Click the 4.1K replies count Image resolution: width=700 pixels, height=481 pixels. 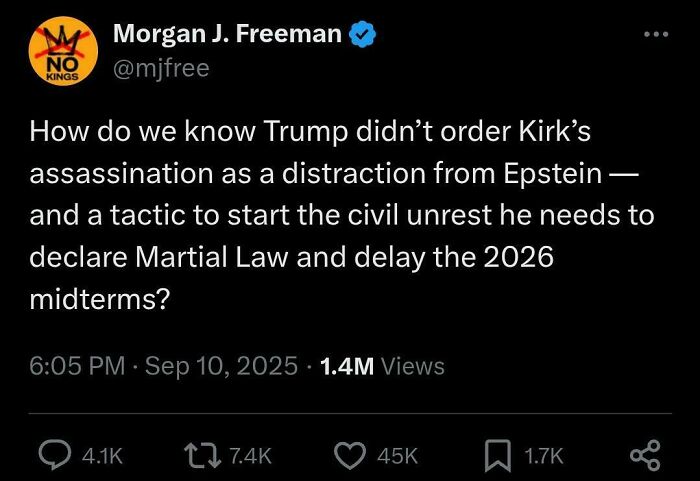click(x=102, y=456)
